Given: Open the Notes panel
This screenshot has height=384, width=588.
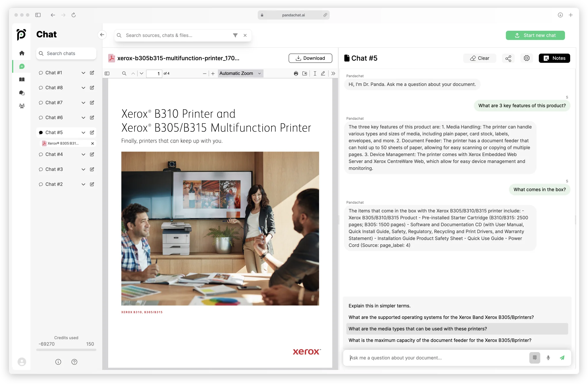Looking at the screenshot, I should tap(554, 58).
